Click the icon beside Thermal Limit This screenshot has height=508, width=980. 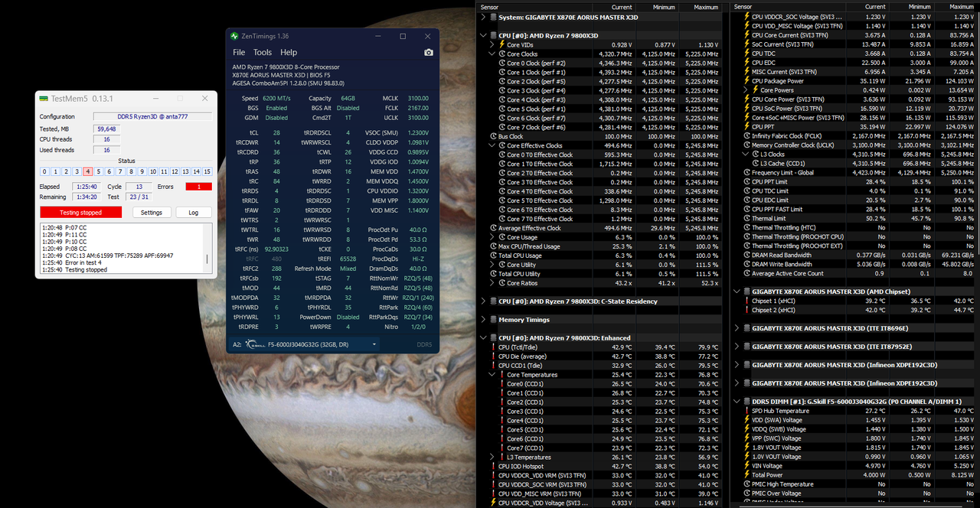click(746, 219)
